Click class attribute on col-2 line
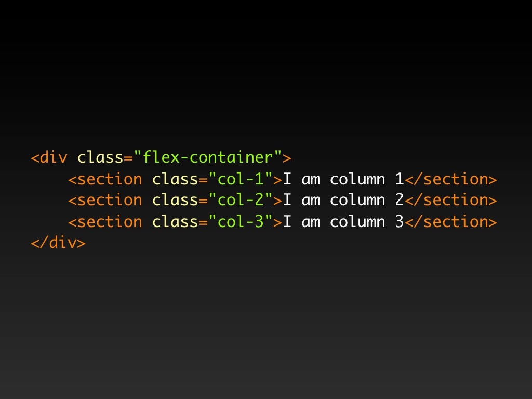532x399 pixels. click(x=175, y=200)
